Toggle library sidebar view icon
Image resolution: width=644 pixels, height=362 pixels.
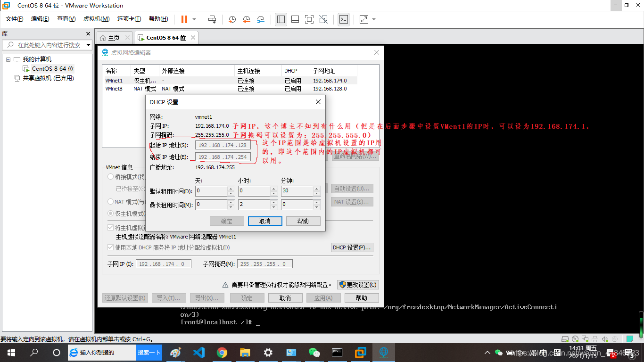click(281, 19)
